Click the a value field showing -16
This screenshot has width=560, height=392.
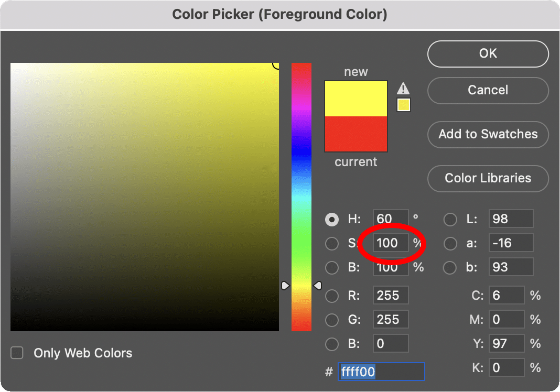[x=511, y=243]
